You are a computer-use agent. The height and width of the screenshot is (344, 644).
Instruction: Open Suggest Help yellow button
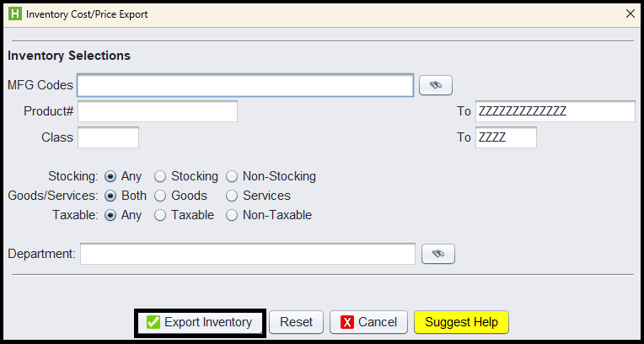(461, 322)
